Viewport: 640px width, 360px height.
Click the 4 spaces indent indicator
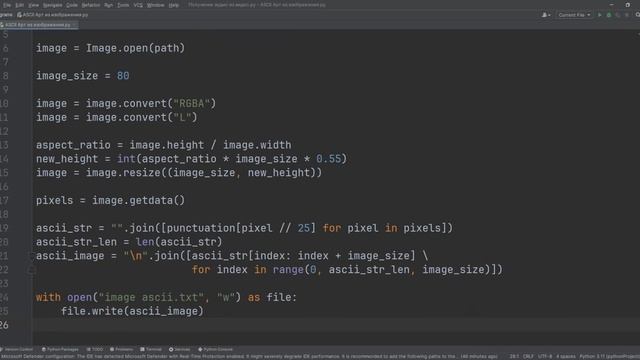click(565, 357)
